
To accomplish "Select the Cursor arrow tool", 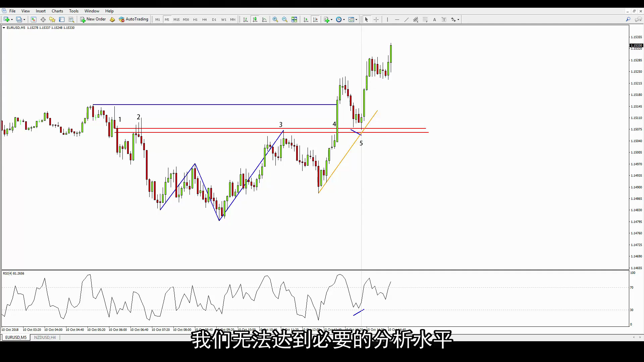I will pos(367,19).
